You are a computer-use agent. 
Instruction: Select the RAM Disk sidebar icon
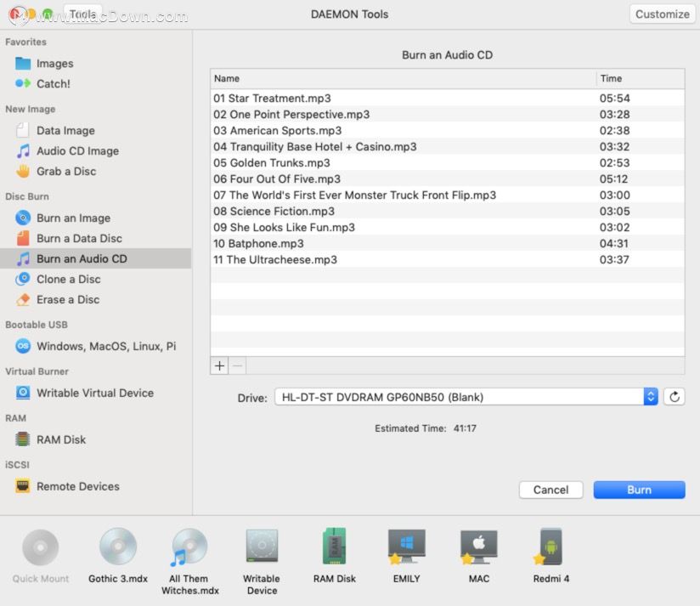pyautogui.click(x=23, y=439)
